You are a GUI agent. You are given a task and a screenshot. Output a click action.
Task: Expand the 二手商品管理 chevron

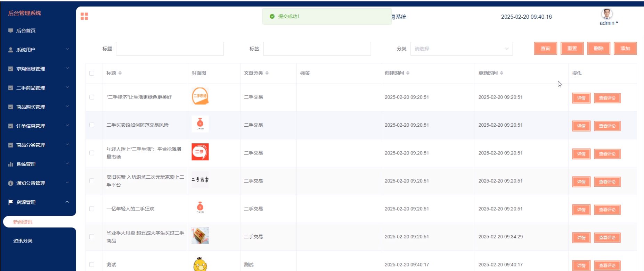(x=67, y=87)
